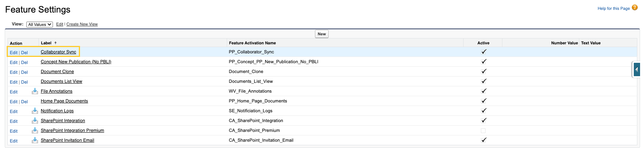The height and width of the screenshot is (148, 644).
Task: Click the package icon beside SharePoint Integration
Action: click(35, 121)
